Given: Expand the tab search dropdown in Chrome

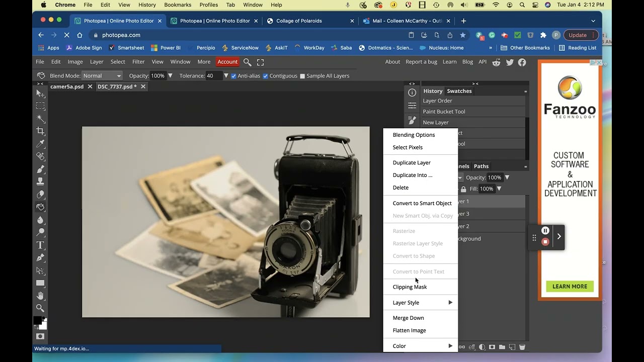Looking at the screenshot, I should click(593, 21).
